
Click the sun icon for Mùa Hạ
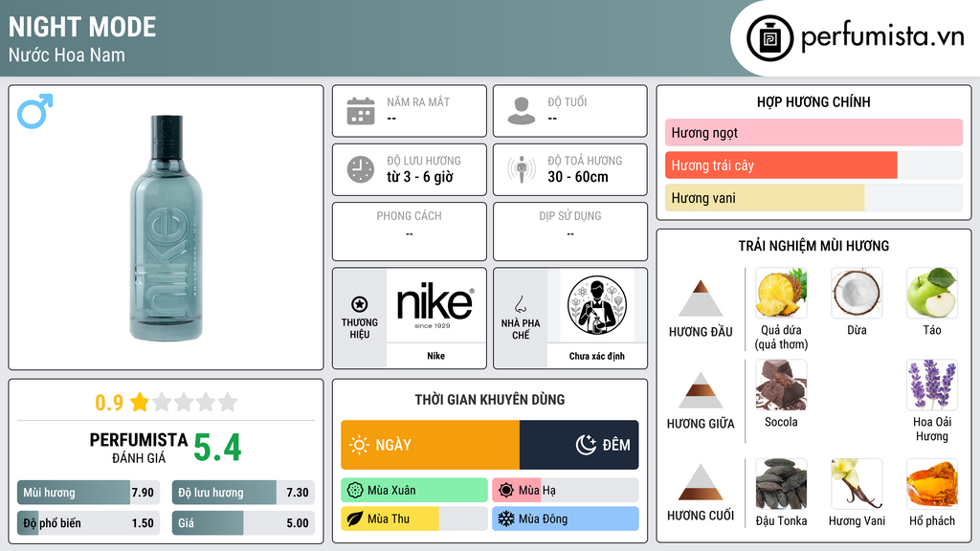click(506, 491)
